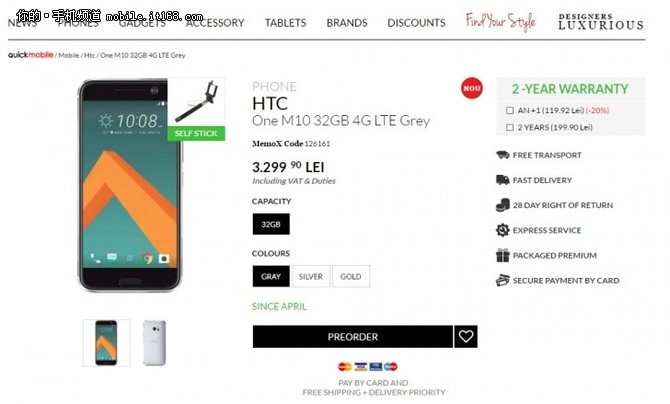Viewport: 670px width, 404px height.
Task: Check the 2 YEARS warranty option
Action: click(x=510, y=127)
